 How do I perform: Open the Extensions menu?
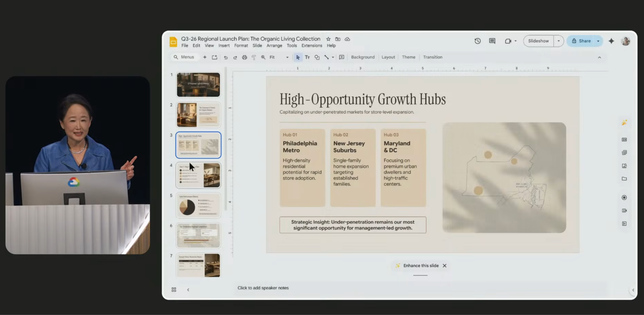(x=312, y=46)
